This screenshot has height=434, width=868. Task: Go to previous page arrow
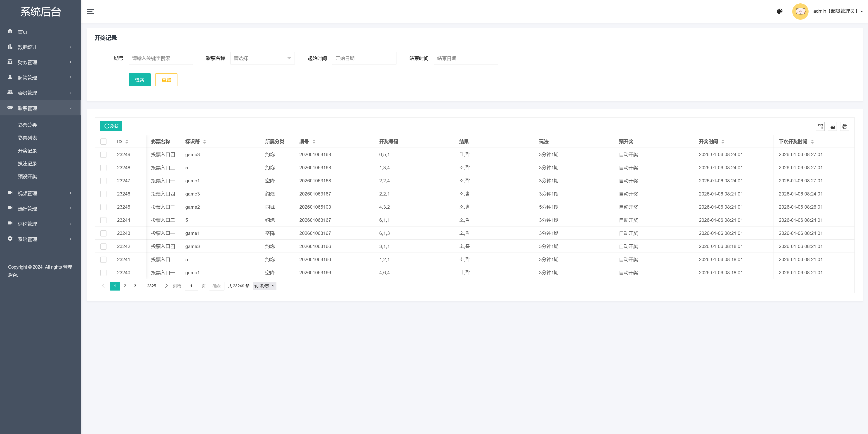pos(104,286)
